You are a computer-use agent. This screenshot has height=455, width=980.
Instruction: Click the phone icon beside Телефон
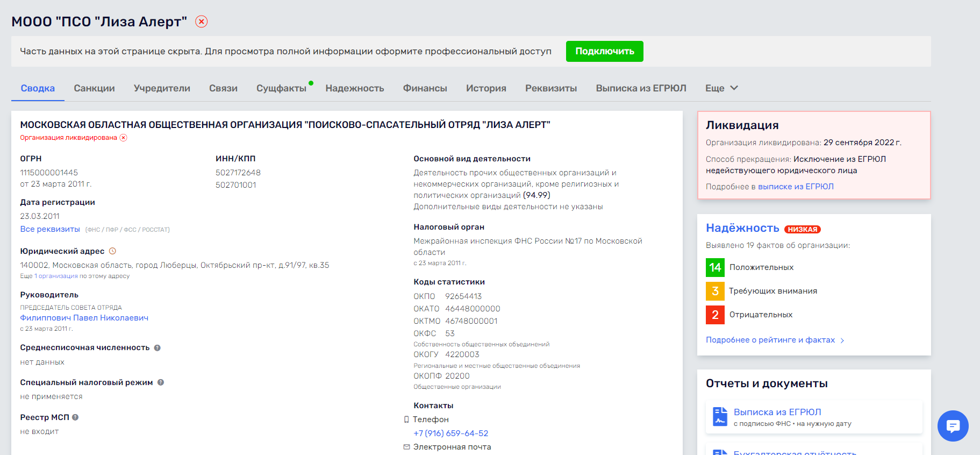(406, 420)
